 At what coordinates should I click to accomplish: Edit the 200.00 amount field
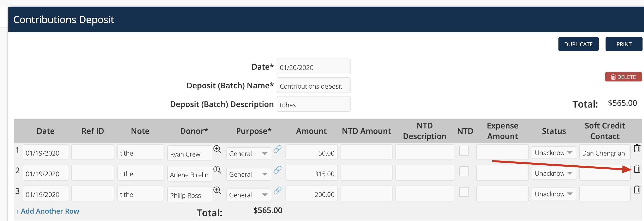click(x=311, y=194)
